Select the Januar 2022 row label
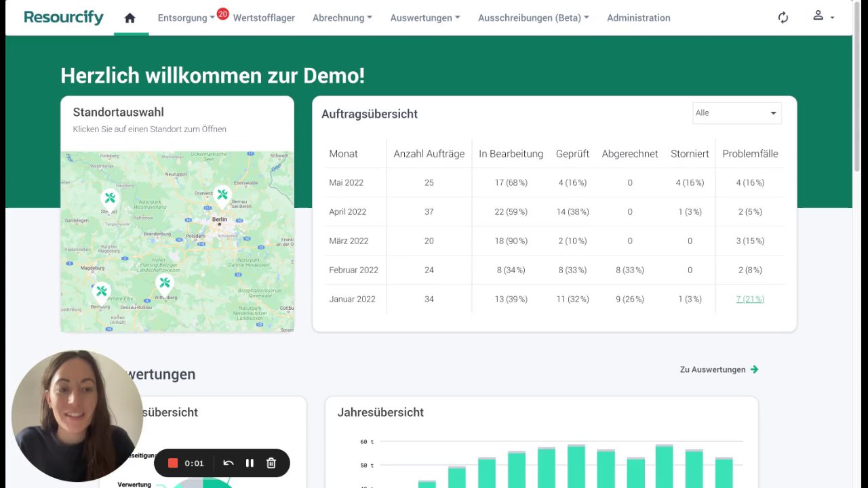Screen dimensions: 868x488 (352, 299)
